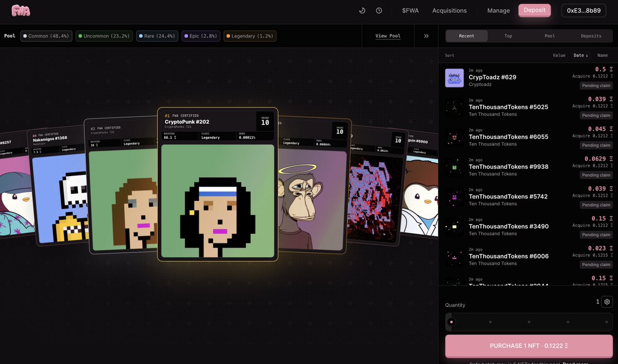618x364 pixels.
Task: Toggle Uncommon (23.2%) rarity filter
Action: (x=105, y=36)
